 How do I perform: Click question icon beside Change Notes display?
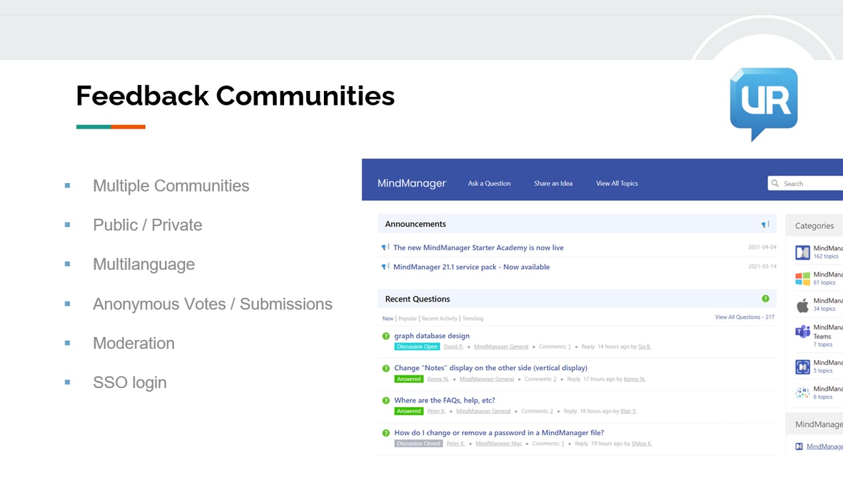pyautogui.click(x=386, y=368)
